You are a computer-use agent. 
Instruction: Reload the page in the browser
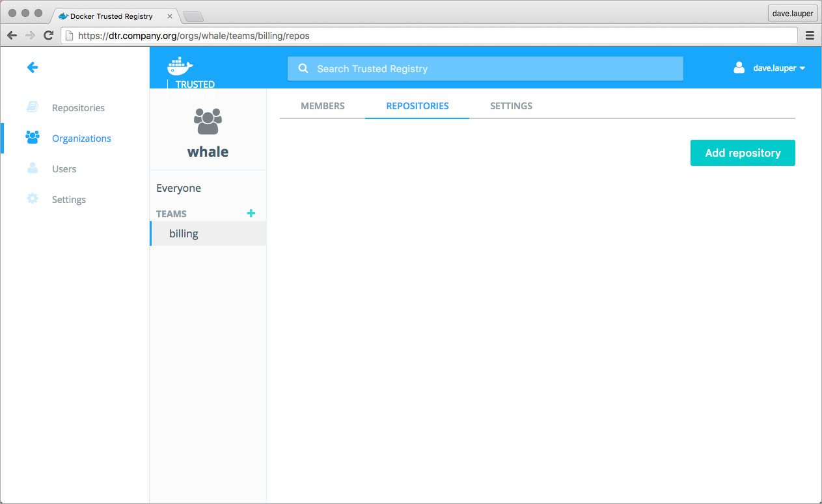click(x=48, y=36)
